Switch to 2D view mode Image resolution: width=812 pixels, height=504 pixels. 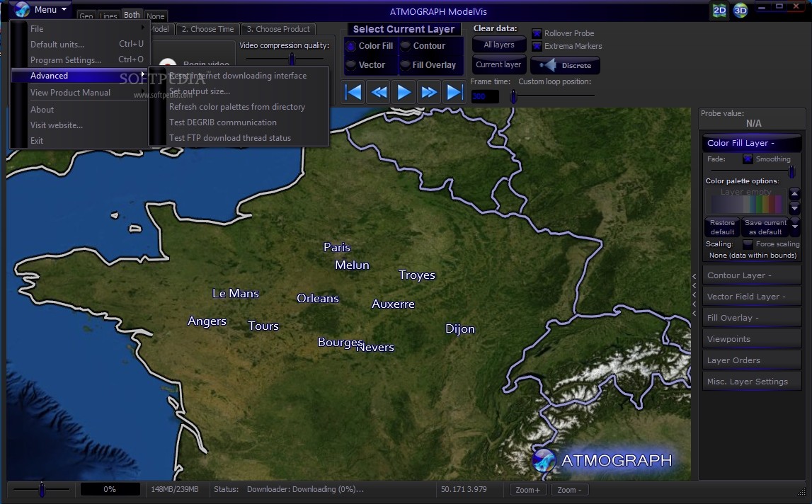pyautogui.click(x=719, y=11)
